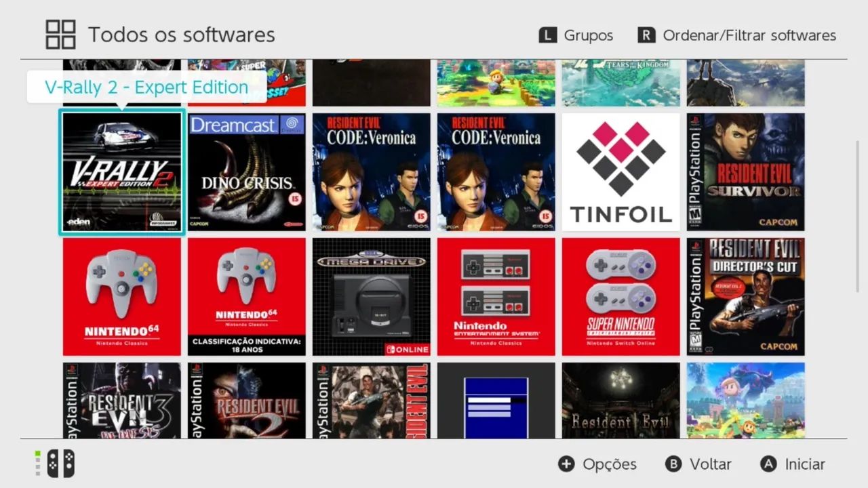The width and height of the screenshot is (868, 488).
Task: Open the Mega Drive Online tile
Action: click(x=372, y=297)
